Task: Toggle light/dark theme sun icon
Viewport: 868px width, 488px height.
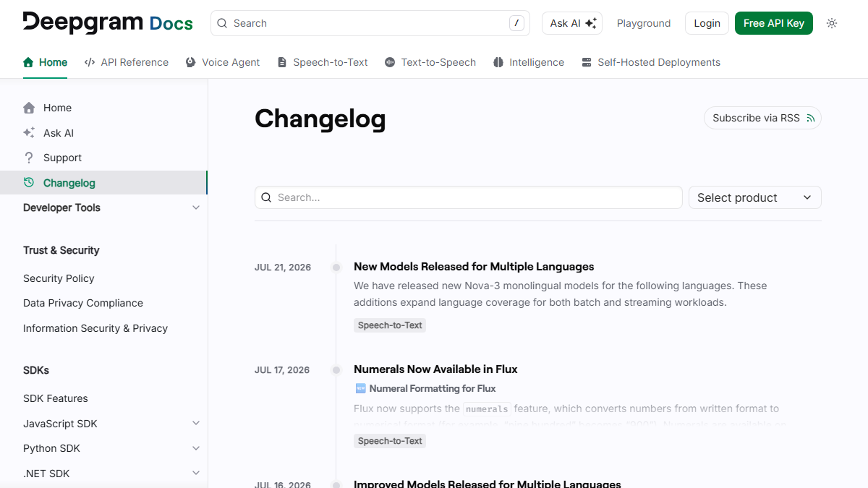Action: pyautogui.click(x=832, y=23)
